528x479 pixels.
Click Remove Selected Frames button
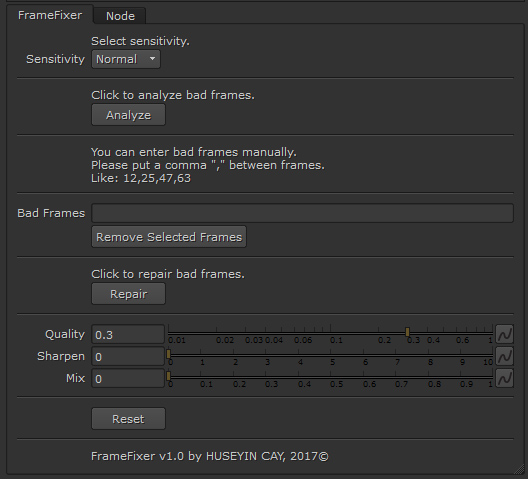[x=169, y=237]
